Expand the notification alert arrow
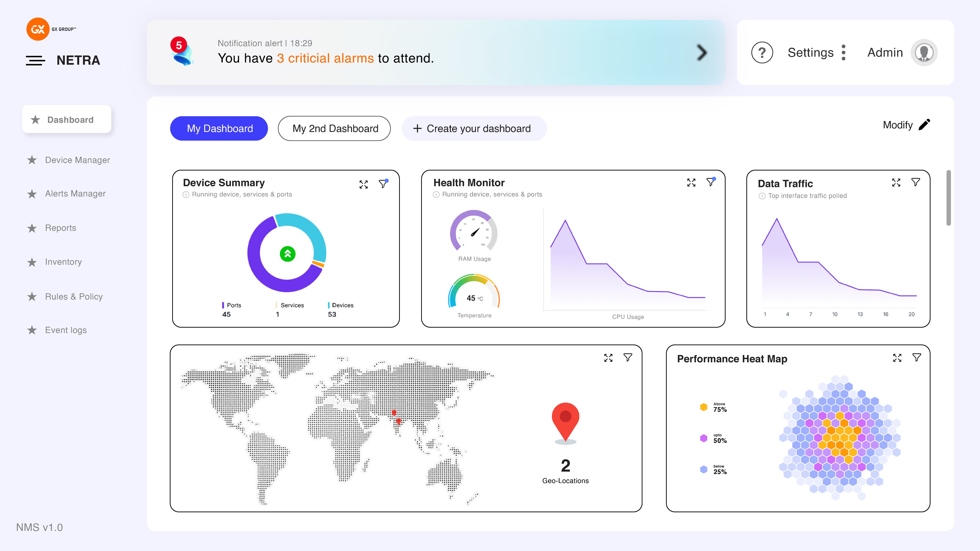Image resolution: width=980 pixels, height=551 pixels. tap(702, 53)
